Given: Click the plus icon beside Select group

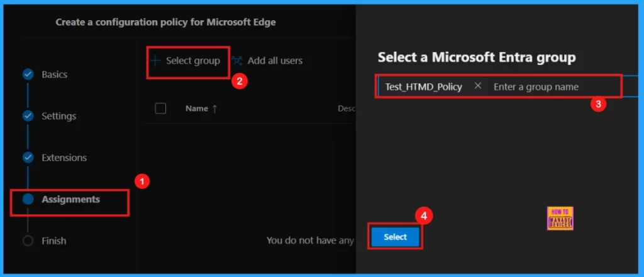Looking at the screenshot, I should [x=155, y=61].
